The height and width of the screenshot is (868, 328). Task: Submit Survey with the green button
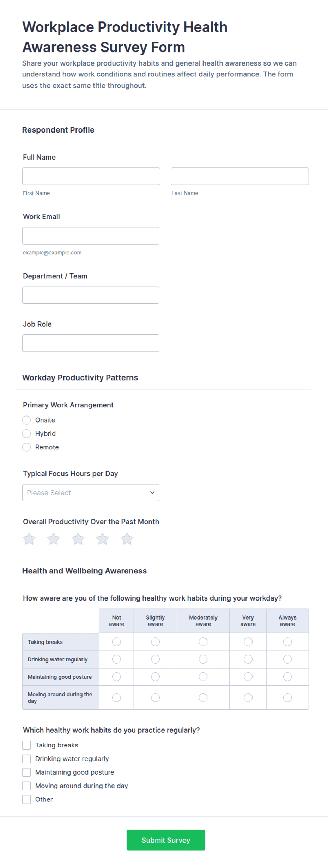pos(166,840)
